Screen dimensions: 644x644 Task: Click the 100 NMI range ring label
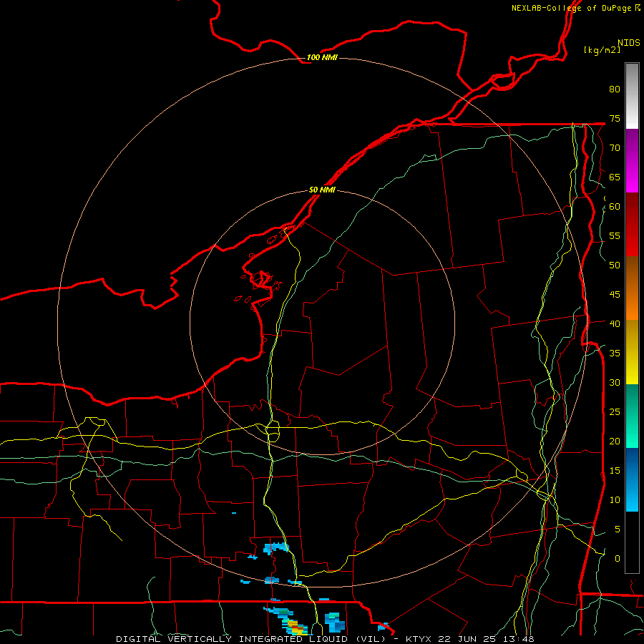tap(322, 57)
